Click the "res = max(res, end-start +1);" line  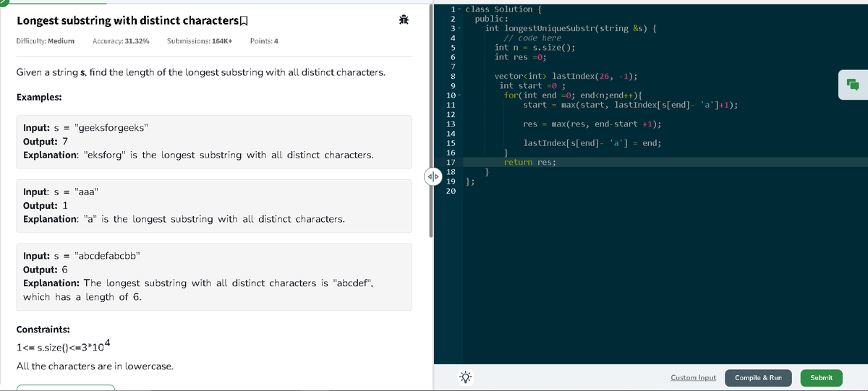pos(592,124)
